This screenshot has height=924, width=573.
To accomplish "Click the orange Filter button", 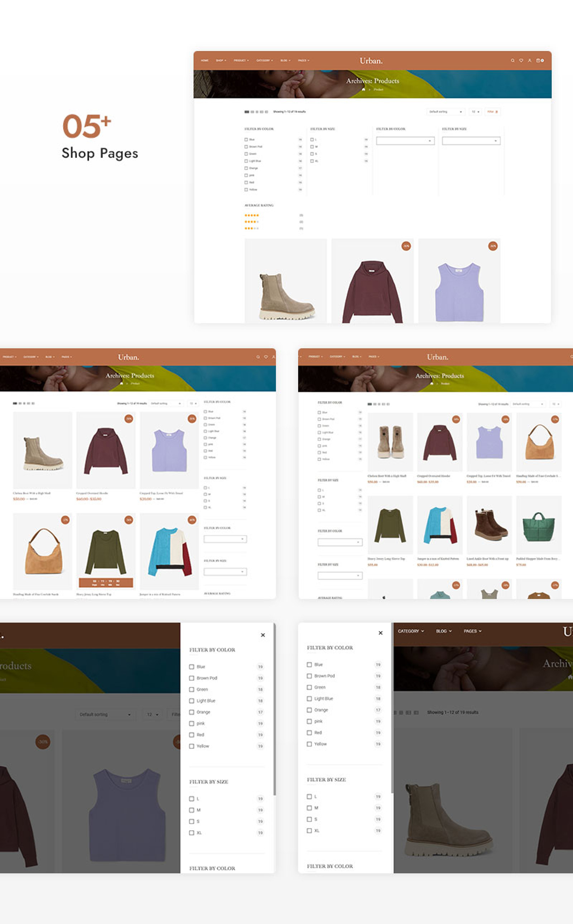I will [x=491, y=112].
